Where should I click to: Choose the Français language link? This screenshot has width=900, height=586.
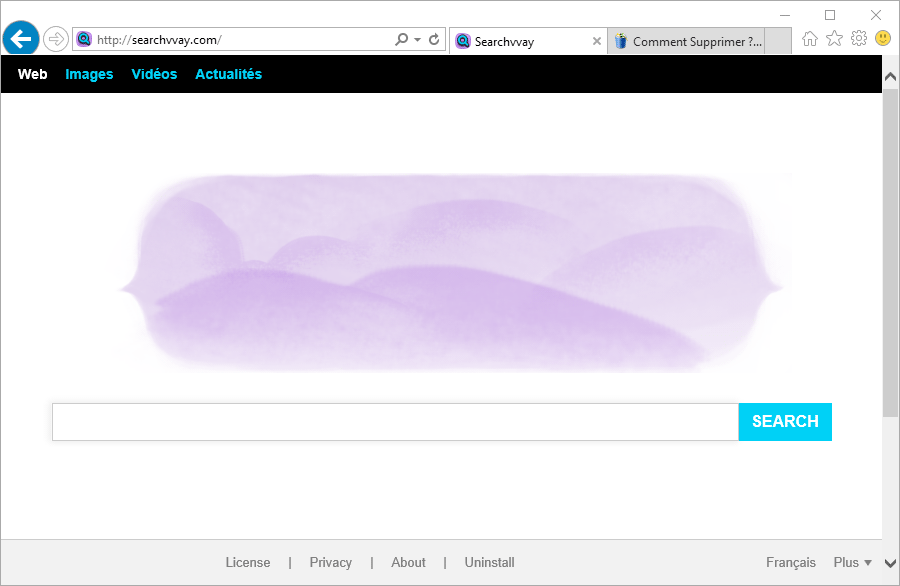tap(790, 562)
